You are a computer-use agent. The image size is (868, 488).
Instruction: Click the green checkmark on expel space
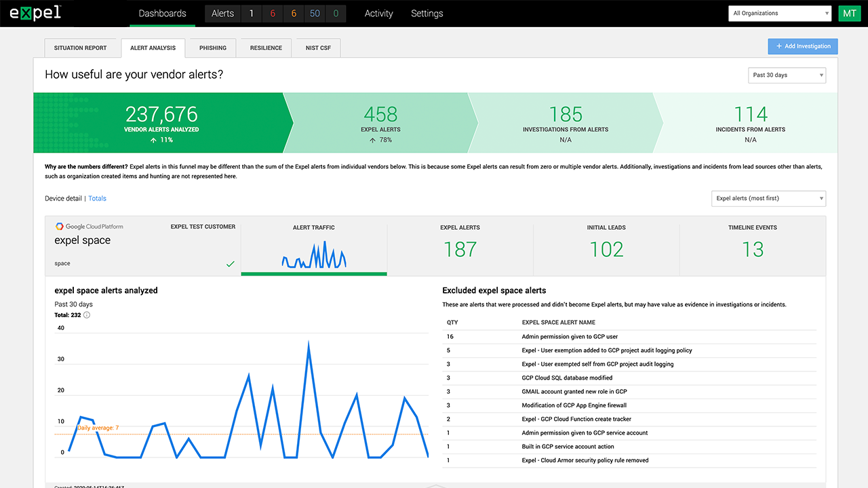tap(230, 264)
